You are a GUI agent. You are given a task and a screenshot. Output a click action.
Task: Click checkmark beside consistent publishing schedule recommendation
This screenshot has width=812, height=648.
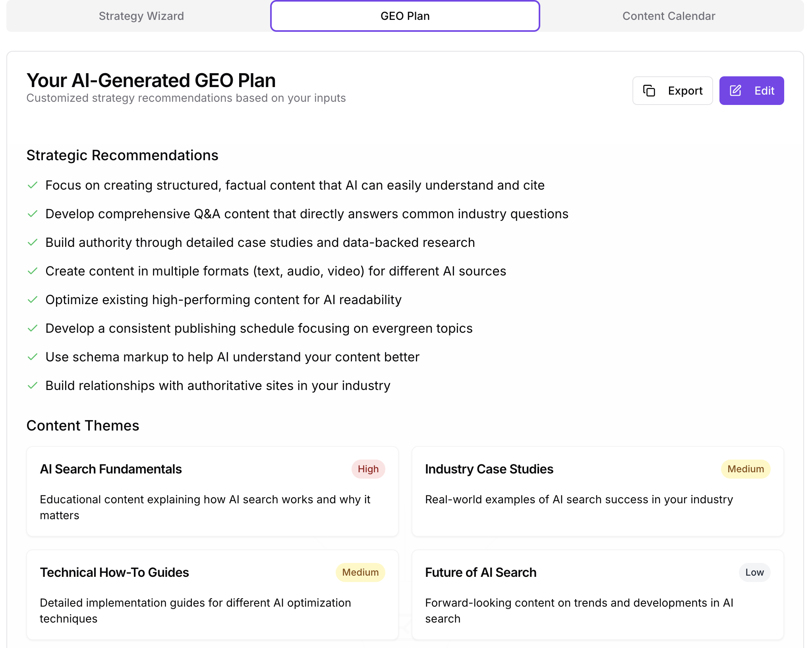[x=33, y=328]
